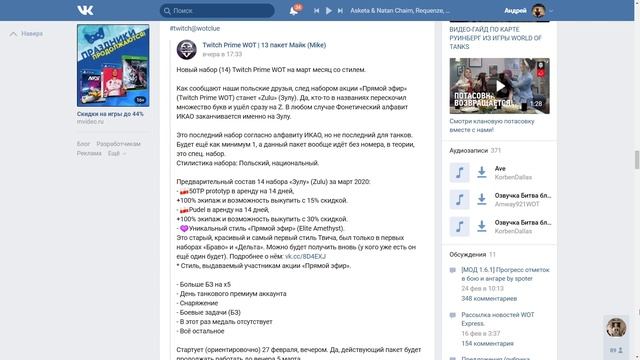
Task: Open discussion Рассылка новостей WOT Express
Action: point(498,319)
